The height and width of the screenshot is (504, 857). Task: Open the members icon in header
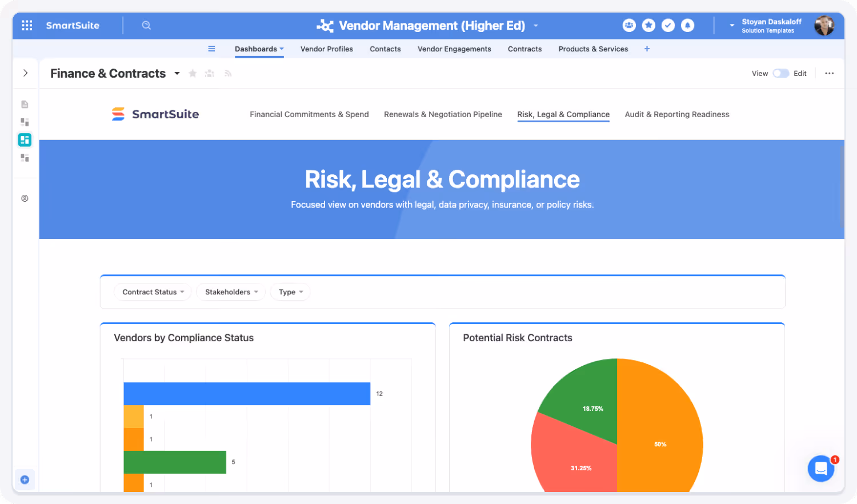tap(629, 25)
